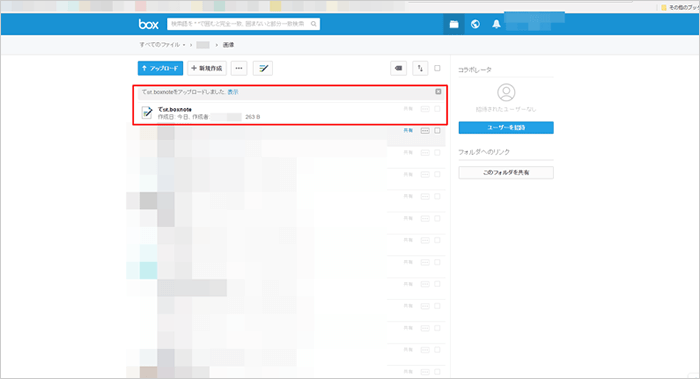
Task: Click the test.boxnote file icon
Action: [x=147, y=112]
